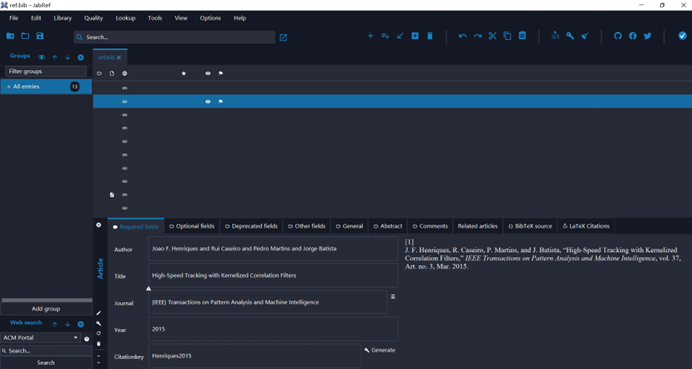Close the Groups panel
692x369 pixels.
pos(81,57)
